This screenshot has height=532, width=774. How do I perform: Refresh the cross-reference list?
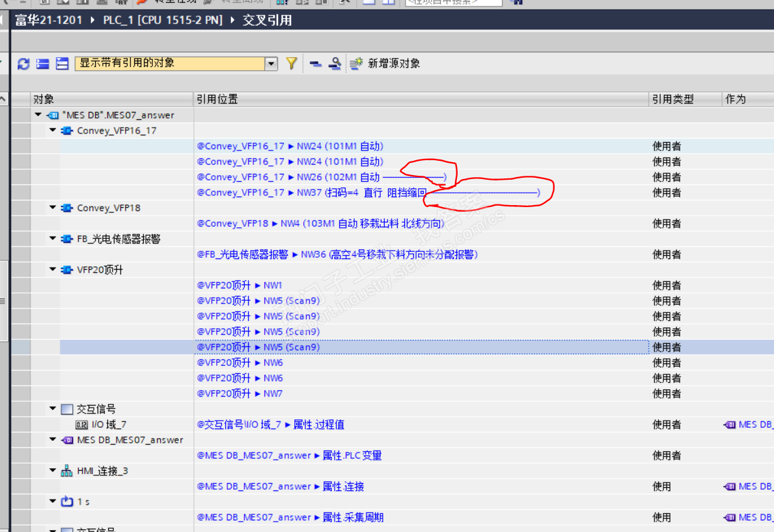[23, 64]
